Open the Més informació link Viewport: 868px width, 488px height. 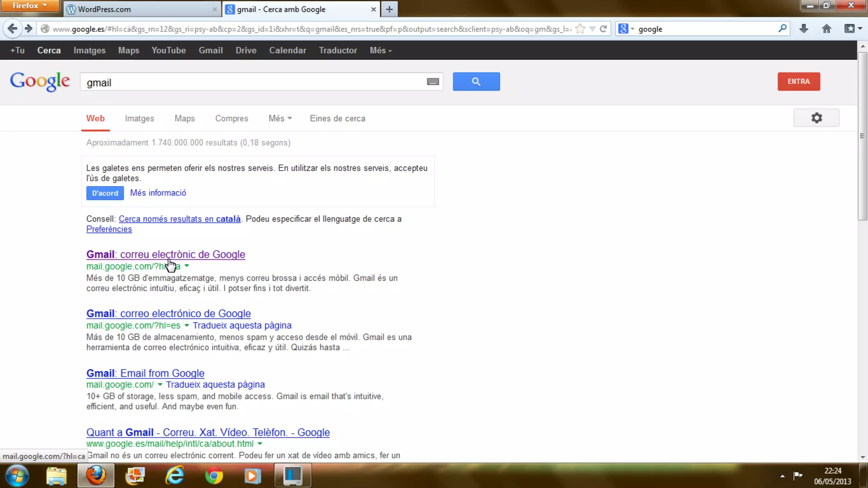[158, 193]
